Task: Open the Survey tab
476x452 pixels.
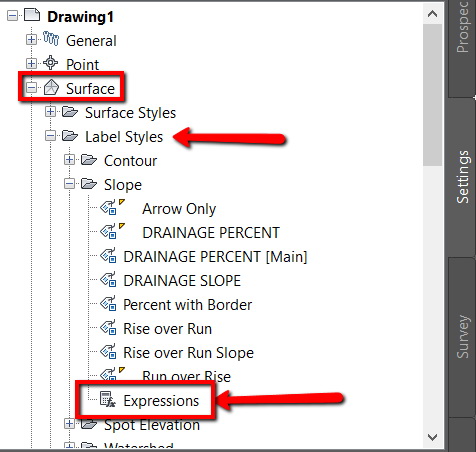Action: click(462, 337)
